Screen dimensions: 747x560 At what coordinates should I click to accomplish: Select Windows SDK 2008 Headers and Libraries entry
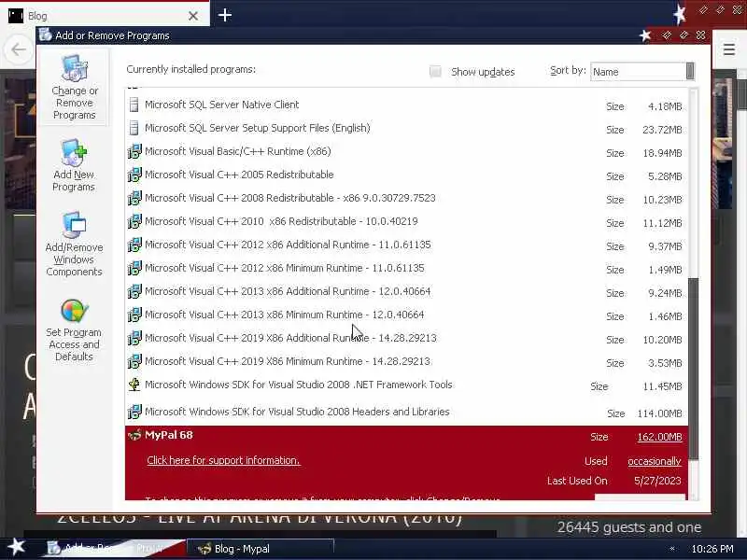click(406, 412)
